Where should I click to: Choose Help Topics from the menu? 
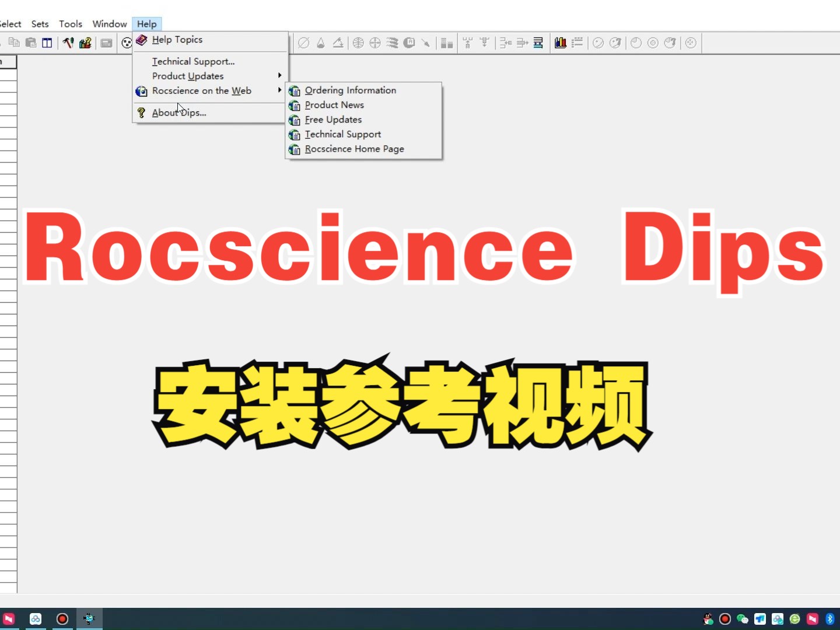click(x=210, y=40)
